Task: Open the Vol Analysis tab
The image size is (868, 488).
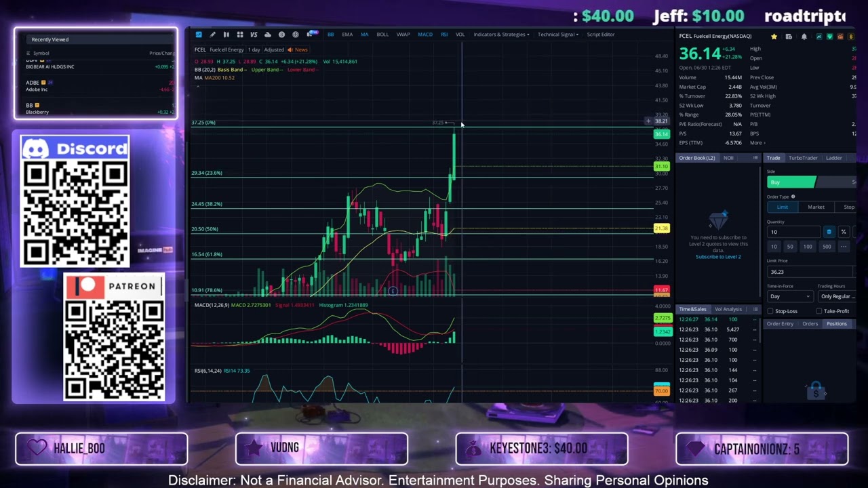Action: coord(728,309)
